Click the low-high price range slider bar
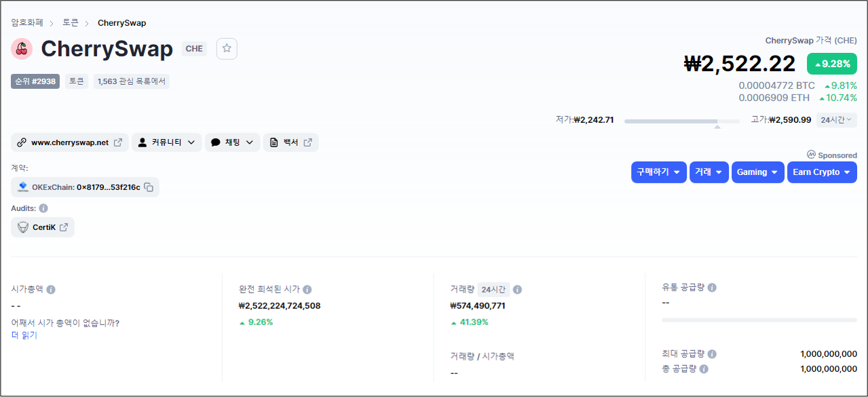 (x=681, y=121)
